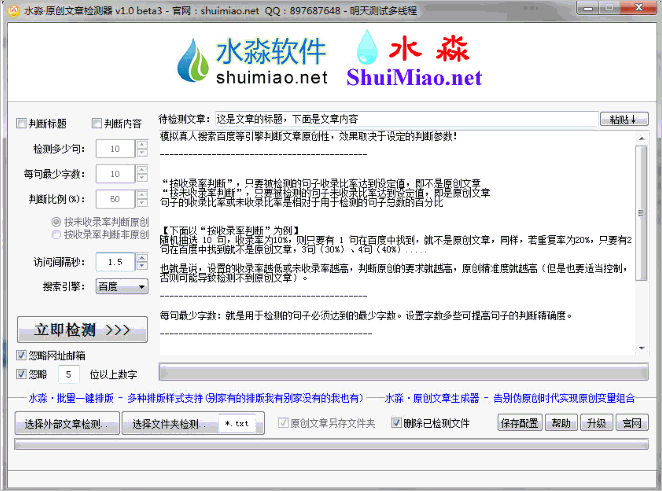Click the *.txt file filter field

(237, 423)
